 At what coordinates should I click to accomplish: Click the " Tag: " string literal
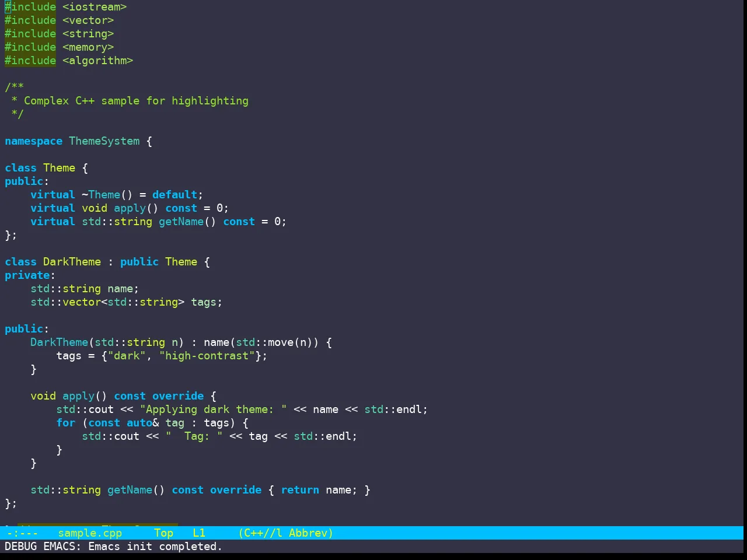pos(194,436)
